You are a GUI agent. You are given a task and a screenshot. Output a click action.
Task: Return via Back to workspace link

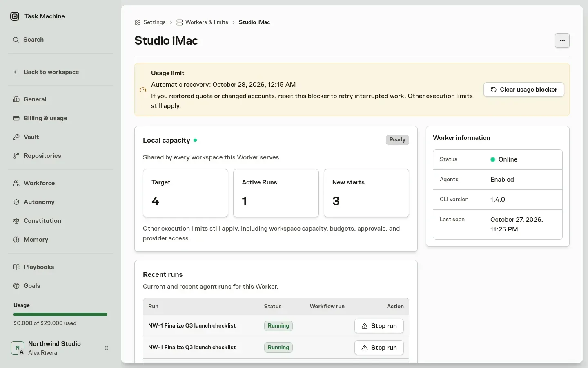pos(60,72)
